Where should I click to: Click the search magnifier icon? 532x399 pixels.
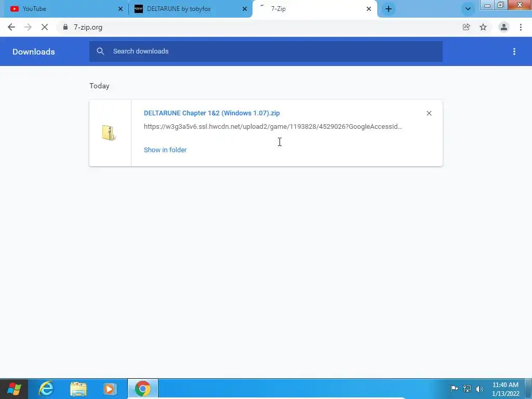100,51
